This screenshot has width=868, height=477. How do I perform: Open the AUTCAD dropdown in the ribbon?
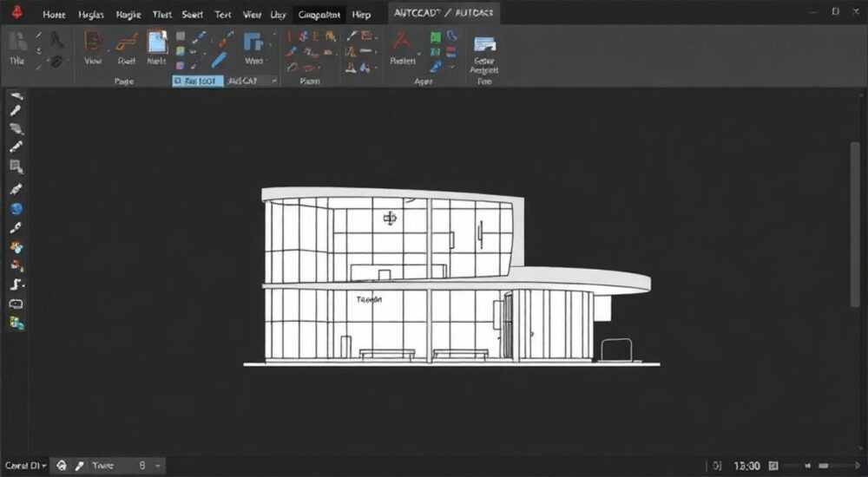252,81
